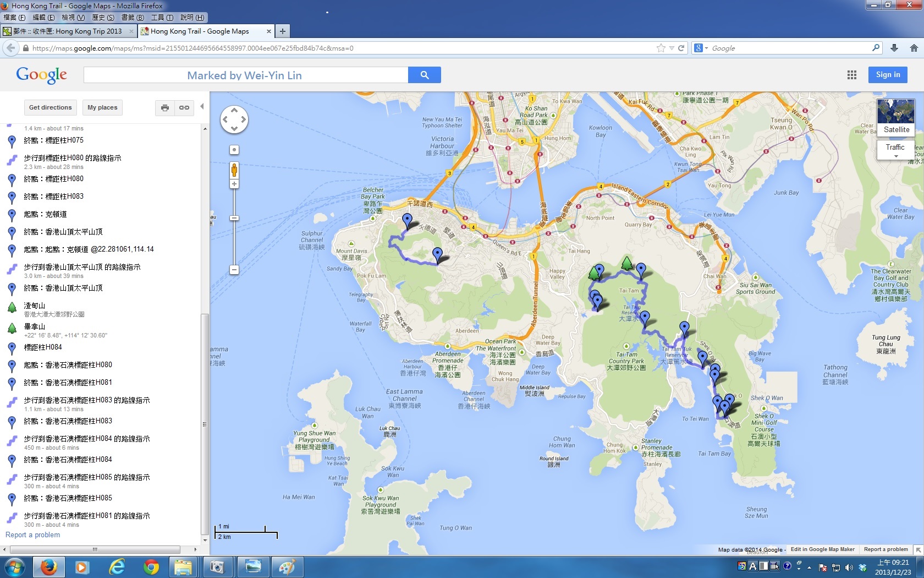Click the Firefox home icon

[x=914, y=48]
